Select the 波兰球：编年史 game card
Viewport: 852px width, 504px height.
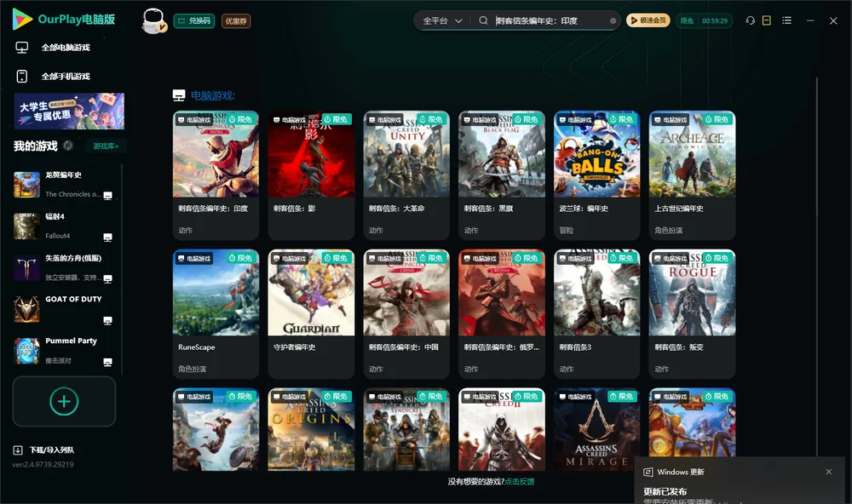596,175
